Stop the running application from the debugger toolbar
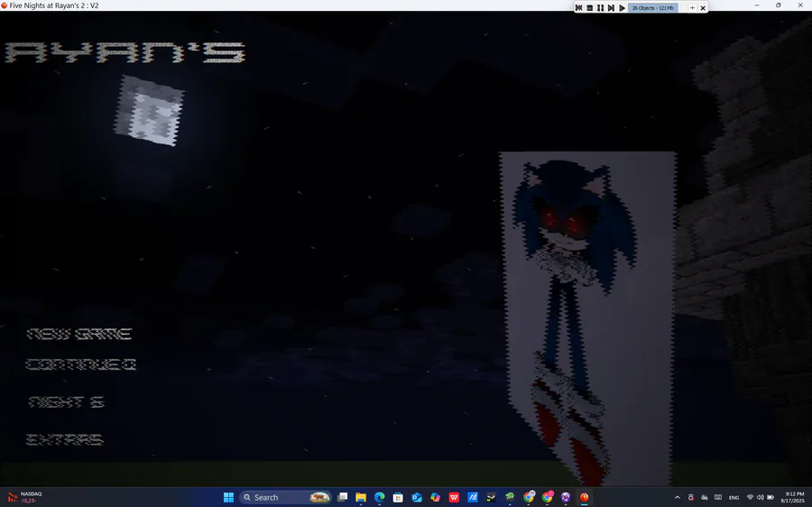 coord(589,8)
